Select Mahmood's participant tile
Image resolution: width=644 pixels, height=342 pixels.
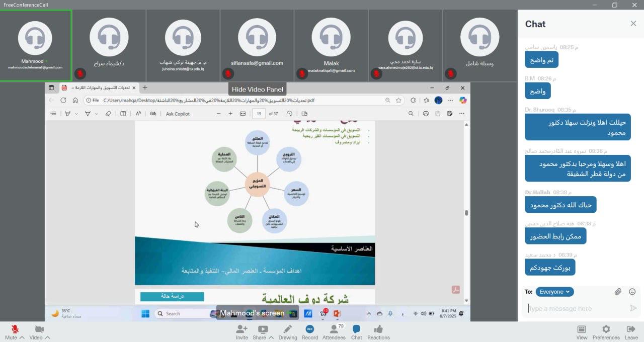35,45
